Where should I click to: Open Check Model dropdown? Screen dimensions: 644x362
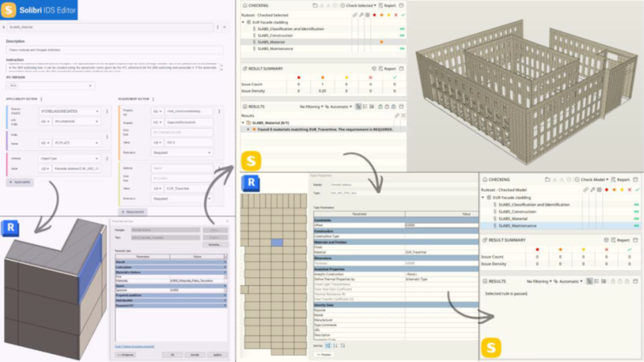[x=592, y=179]
